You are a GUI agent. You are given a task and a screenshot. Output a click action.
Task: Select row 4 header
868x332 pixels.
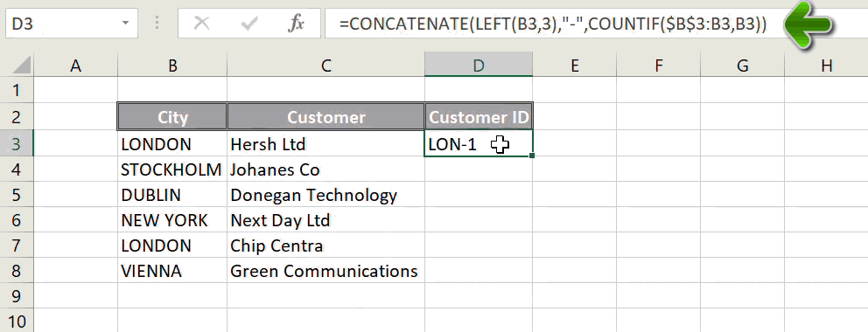pyautogui.click(x=17, y=169)
